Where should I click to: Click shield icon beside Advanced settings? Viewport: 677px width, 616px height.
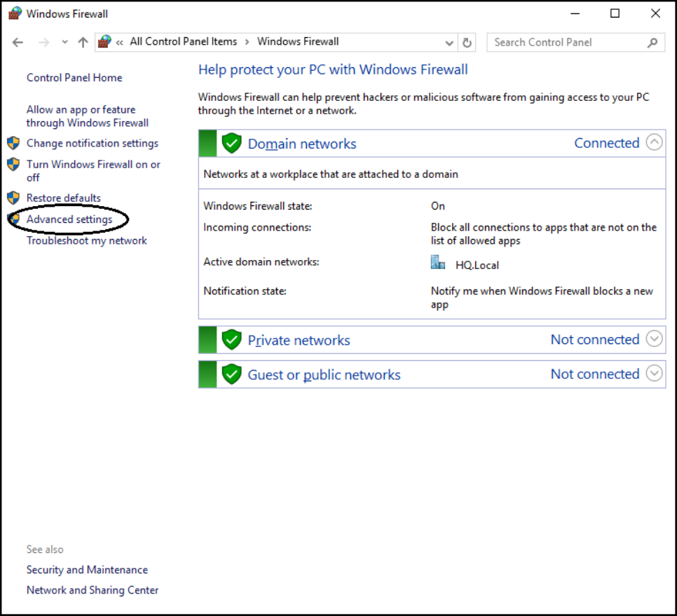click(x=13, y=219)
